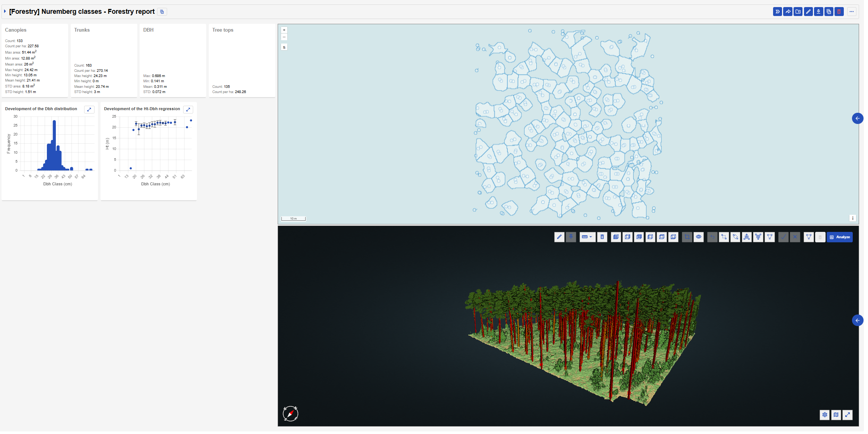This screenshot has width=868, height=434.
Task: Click the map icon in 3D viewer corner
Action: [x=836, y=414]
